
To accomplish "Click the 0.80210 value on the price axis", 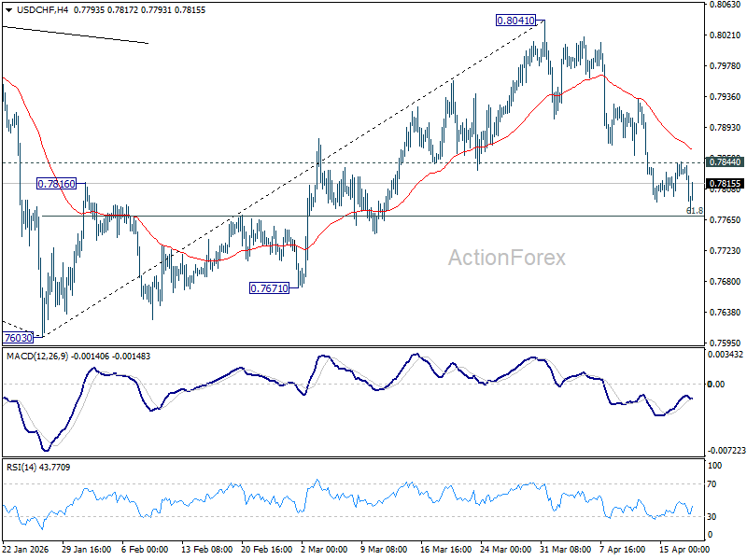I will [x=726, y=35].
